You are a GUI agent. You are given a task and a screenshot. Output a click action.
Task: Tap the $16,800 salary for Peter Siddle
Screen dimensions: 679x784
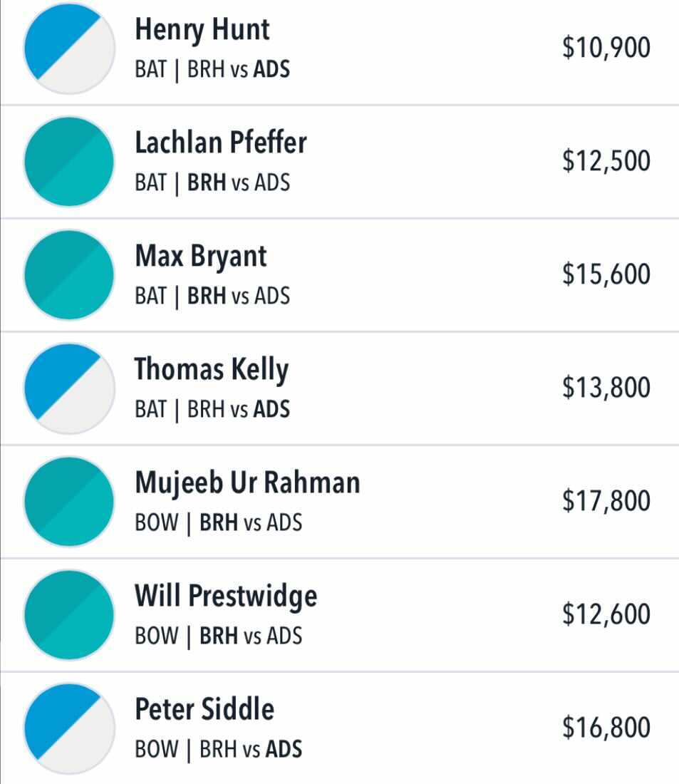(606, 727)
